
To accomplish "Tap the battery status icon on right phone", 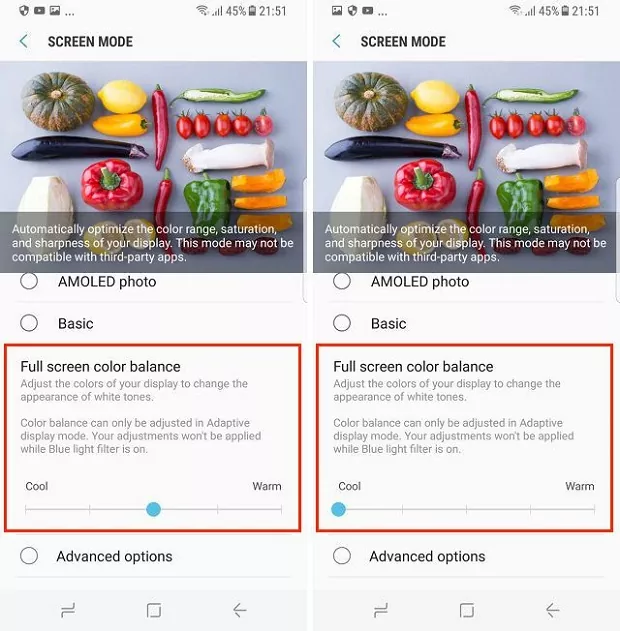I will 565,11.
